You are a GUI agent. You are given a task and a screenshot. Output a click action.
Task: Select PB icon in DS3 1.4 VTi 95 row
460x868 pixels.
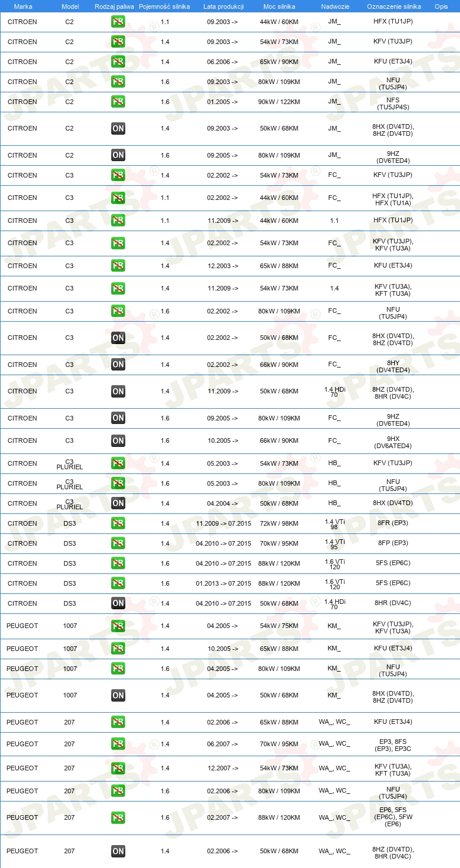(118, 543)
